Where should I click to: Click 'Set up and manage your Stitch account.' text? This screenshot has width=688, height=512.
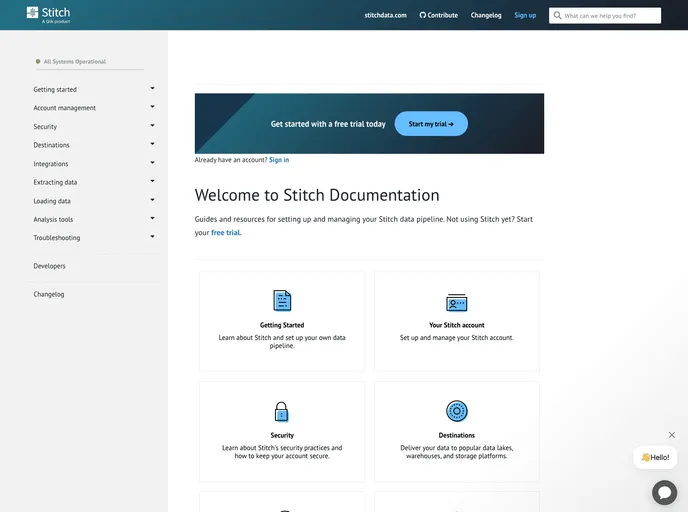point(456,338)
